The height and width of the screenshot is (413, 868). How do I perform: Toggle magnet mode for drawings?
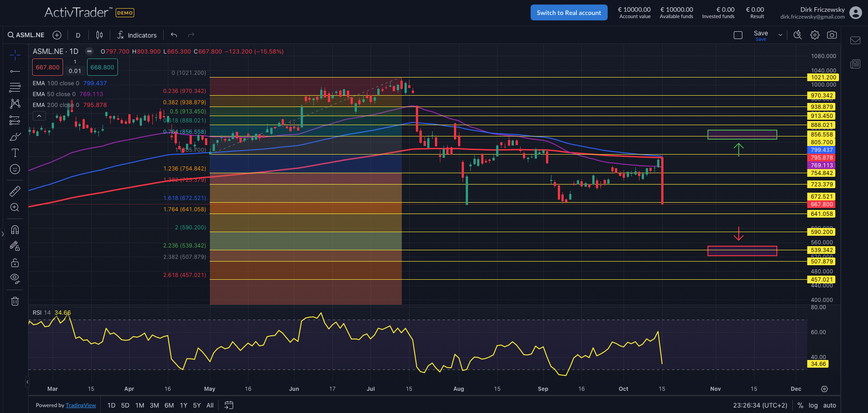tap(15, 230)
